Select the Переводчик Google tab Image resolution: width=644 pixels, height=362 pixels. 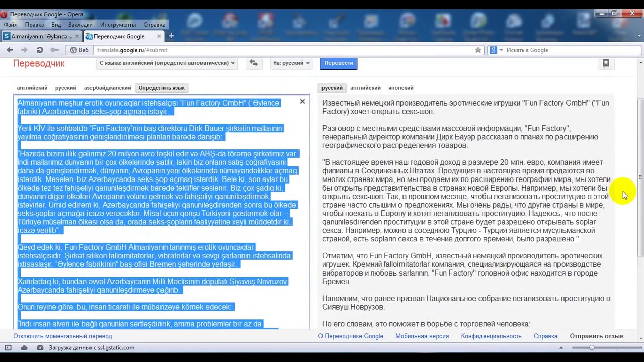[x=119, y=36]
